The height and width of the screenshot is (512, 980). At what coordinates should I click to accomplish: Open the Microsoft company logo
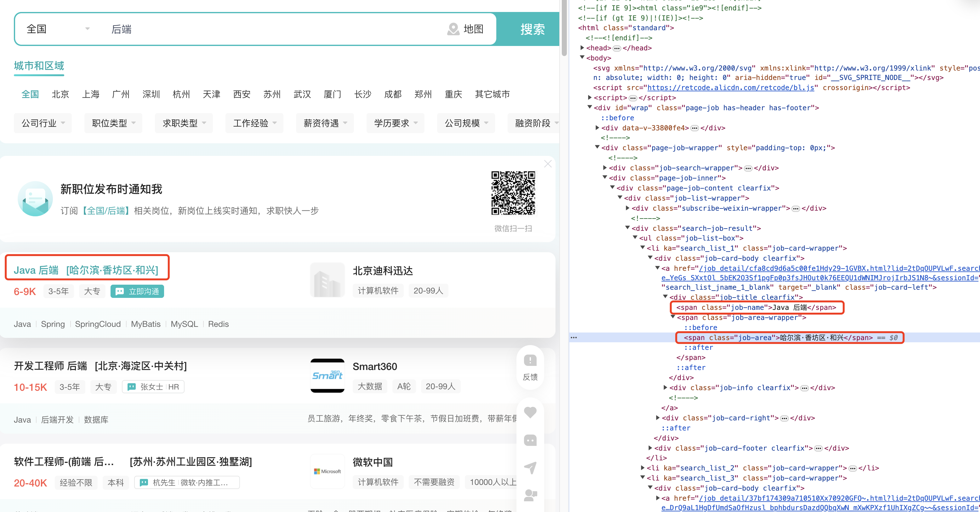click(x=327, y=471)
